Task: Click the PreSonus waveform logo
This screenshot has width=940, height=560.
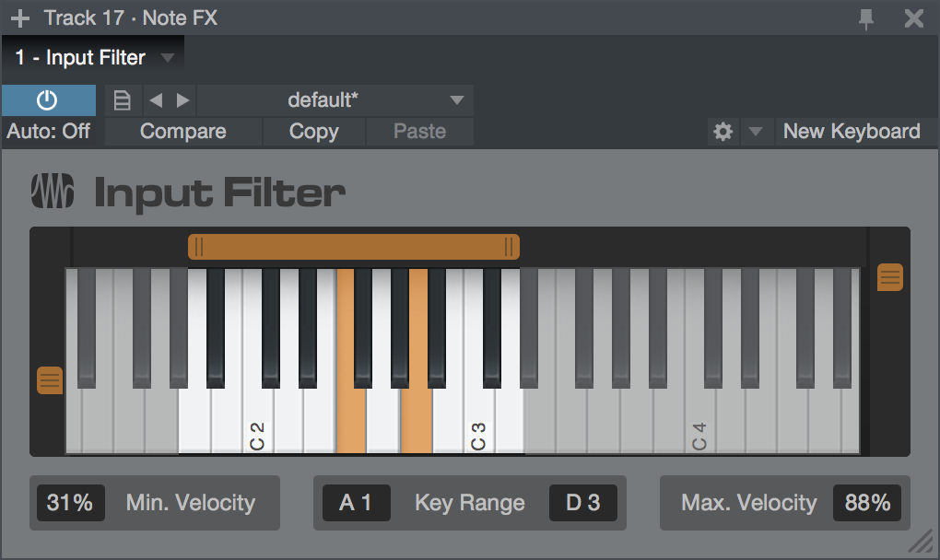Action: [x=53, y=191]
